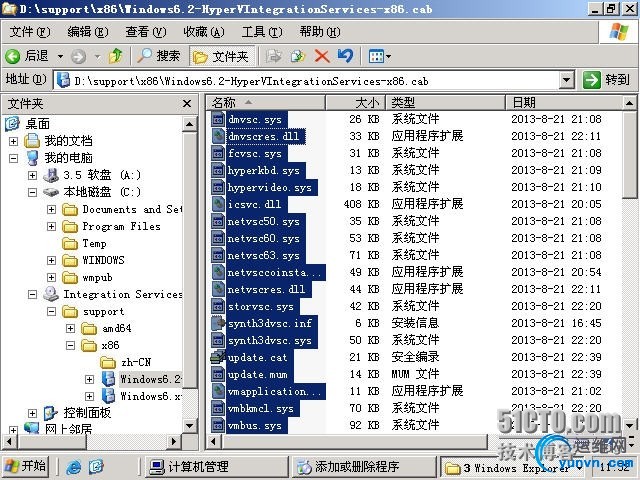The image size is (640, 480).
Task: Open the Search (搜索) toolbar button
Action: click(x=159, y=56)
